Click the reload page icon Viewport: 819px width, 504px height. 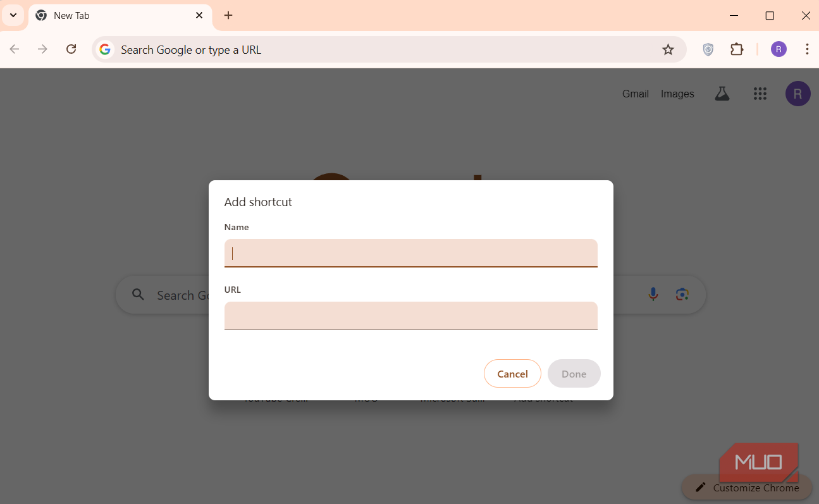point(71,49)
